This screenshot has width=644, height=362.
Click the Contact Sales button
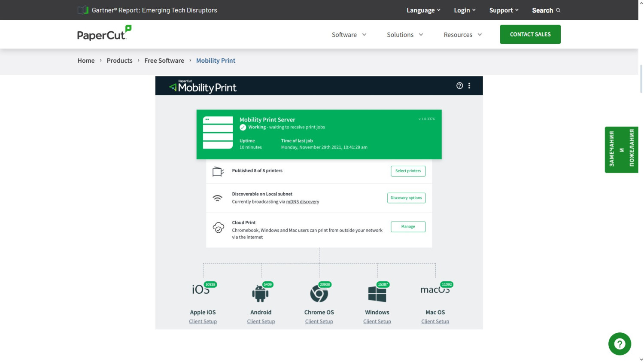[x=530, y=34]
